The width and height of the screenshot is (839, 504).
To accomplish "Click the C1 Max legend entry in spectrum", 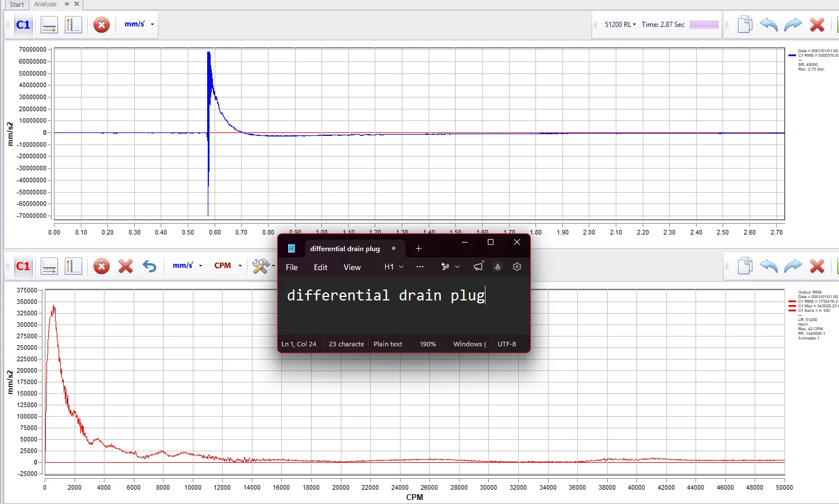I will pos(814,306).
